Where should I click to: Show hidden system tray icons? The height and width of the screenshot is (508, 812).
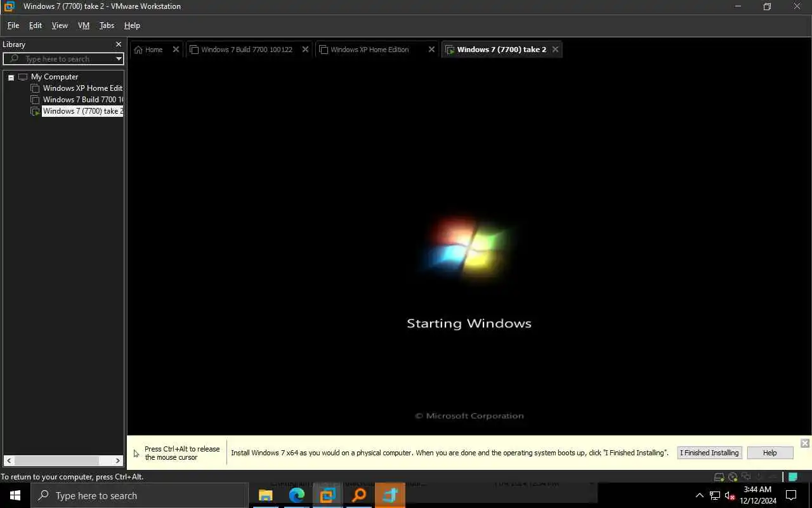tap(700, 495)
